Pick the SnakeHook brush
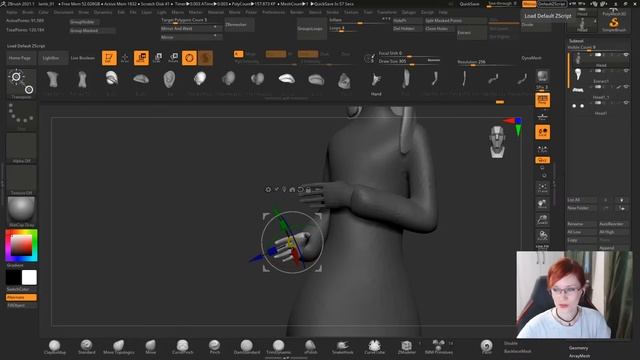The width and height of the screenshot is (640, 360). pos(342,347)
